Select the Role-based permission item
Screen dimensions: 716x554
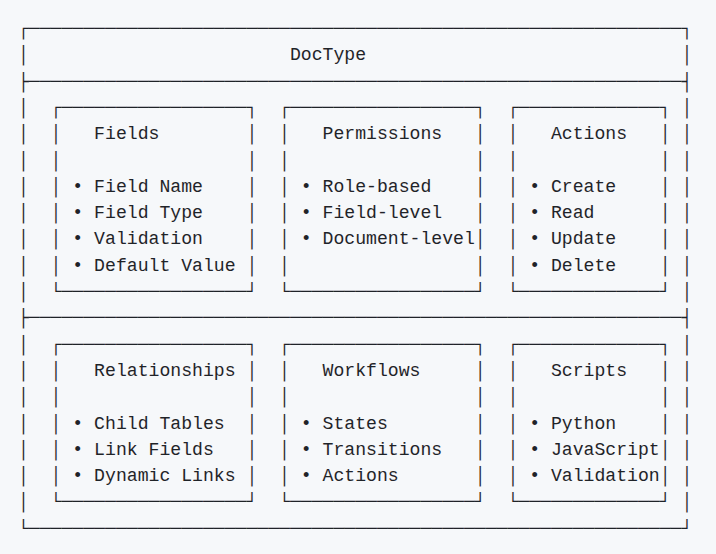[x=376, y=186]
